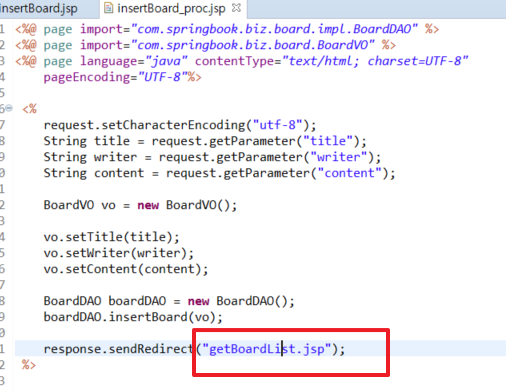Click the BoardDAO import path text
506x392 pixels.
click(x=274, y=29)
